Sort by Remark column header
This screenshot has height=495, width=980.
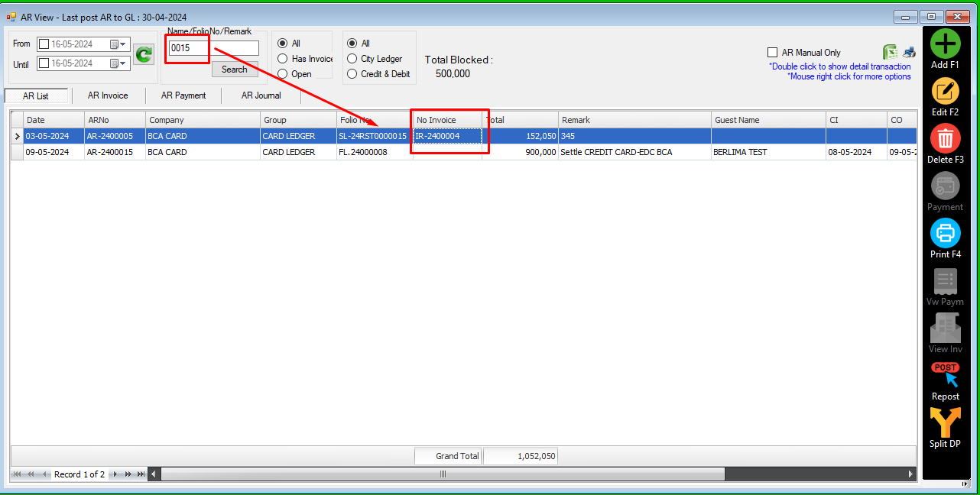click(x=634, y=120)
